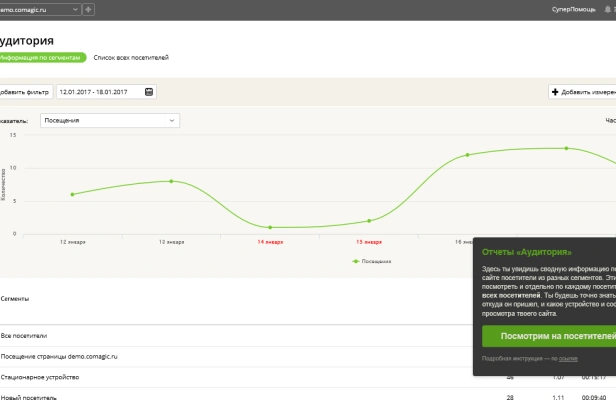Image resolution: width=616 pixels, height=405 pixels.
Task: Toggle Посещения series in chart legend
Action: 372,261
